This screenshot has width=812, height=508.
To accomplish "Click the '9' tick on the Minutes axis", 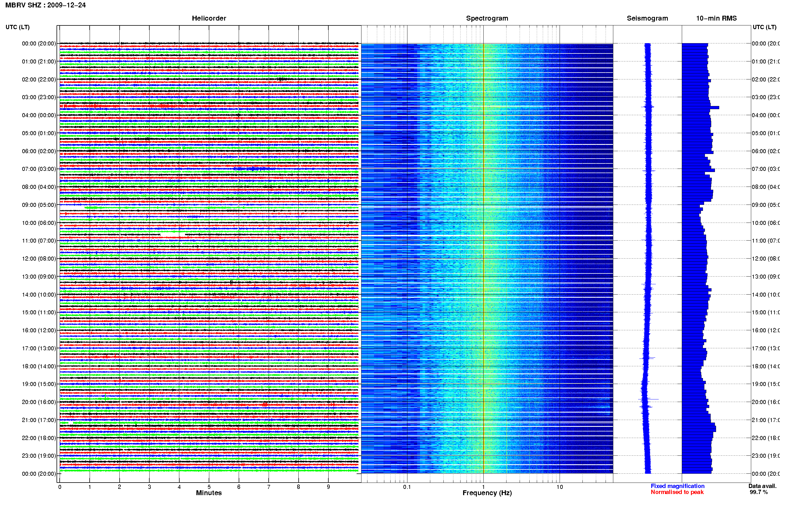I will tap(328, 487).
